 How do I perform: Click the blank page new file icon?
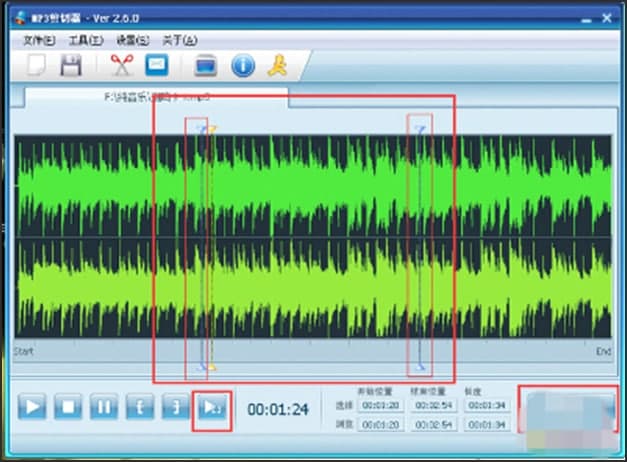(36, 65)
